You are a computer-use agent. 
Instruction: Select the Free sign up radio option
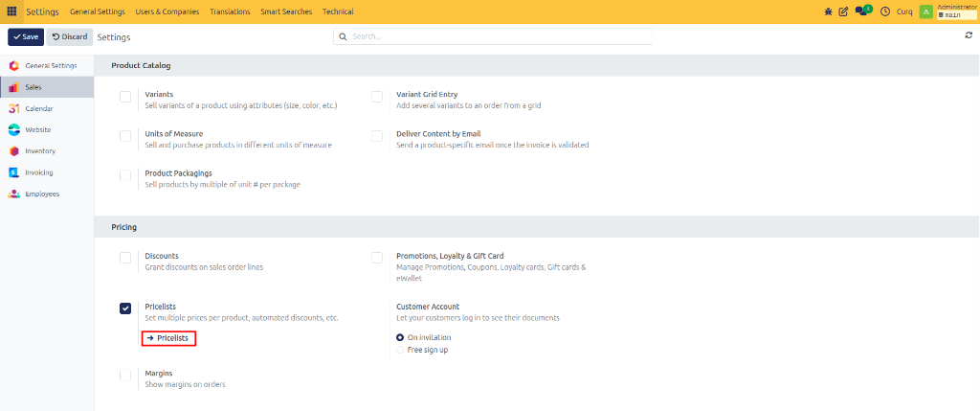coord(400,350)
